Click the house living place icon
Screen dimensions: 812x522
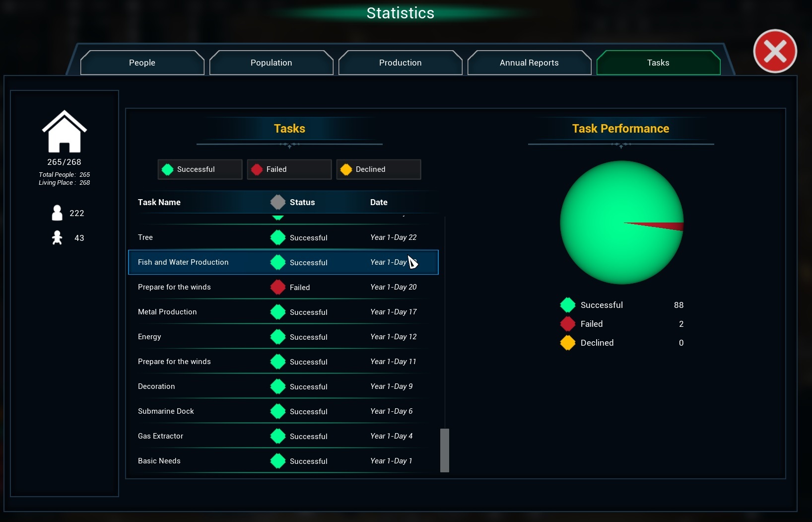(64, 132)
